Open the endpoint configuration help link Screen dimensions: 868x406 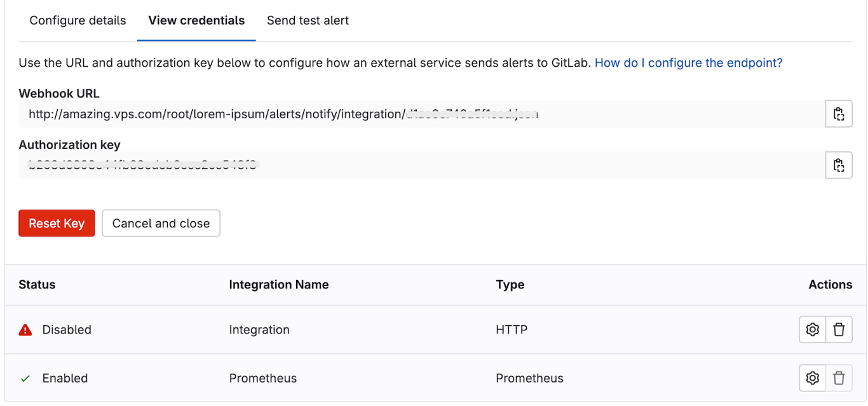click(688, 62)
